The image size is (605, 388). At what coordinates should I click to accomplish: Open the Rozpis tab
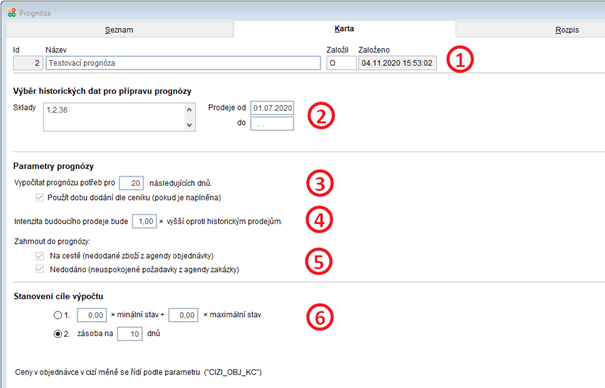[566, 30]
